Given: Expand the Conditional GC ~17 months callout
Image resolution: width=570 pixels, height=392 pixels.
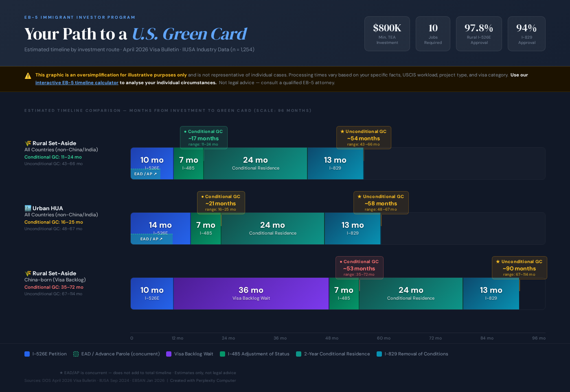Looking at the screenshot, I should point(204,137).
